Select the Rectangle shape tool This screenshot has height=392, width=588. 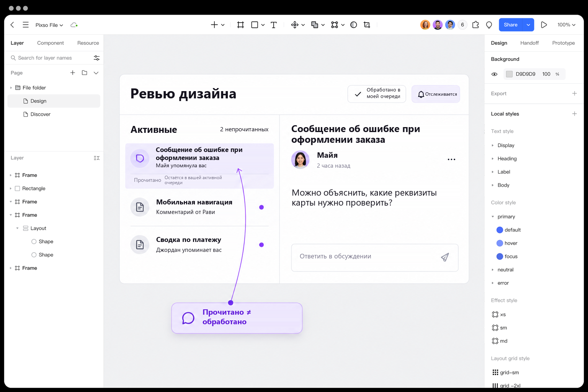[x=255, y=25]
